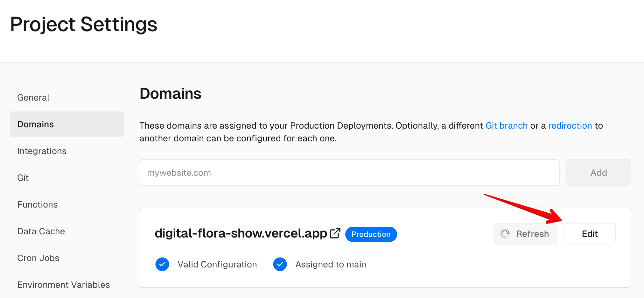Select Domains in the sidebar
This screenshot has height=298, width=644.
click(x=36, y=124)
